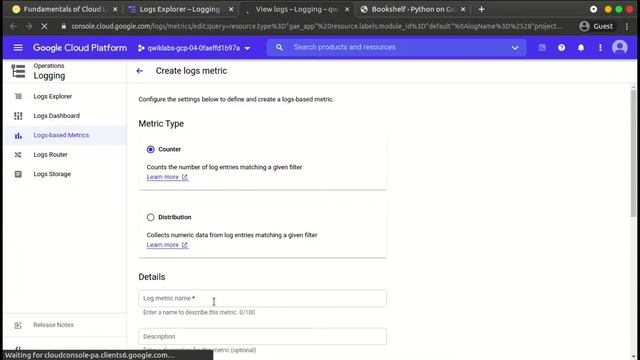
Task: Click the Release Notes icon
Action: point(18,325)
